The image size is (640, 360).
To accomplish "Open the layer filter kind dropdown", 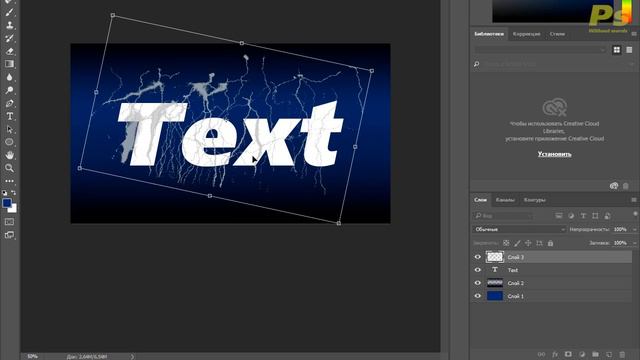I will [x=503, y=216].
